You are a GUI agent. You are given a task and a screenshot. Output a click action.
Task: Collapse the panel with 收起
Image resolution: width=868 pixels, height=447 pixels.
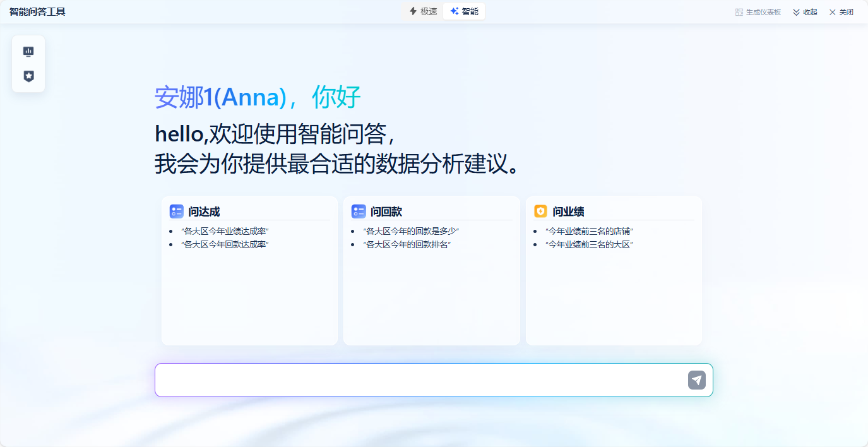pyautogui.click(x=805, y=12)
